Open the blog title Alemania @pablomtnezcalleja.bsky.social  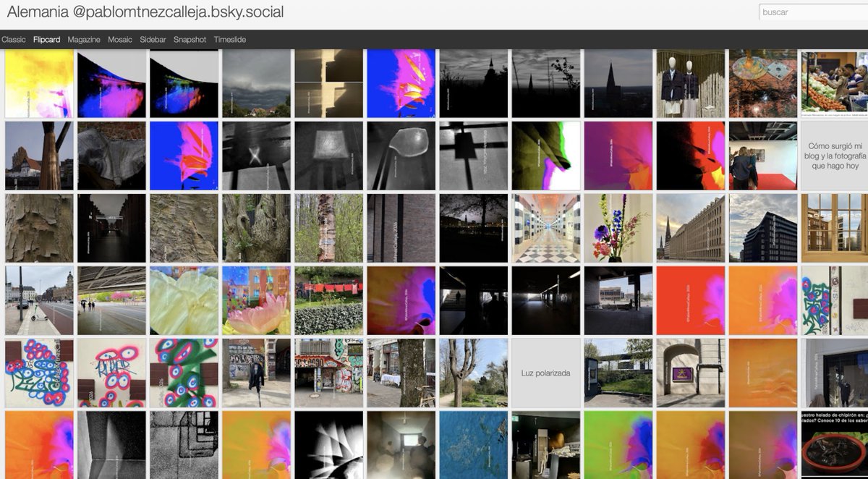point(145,12)
